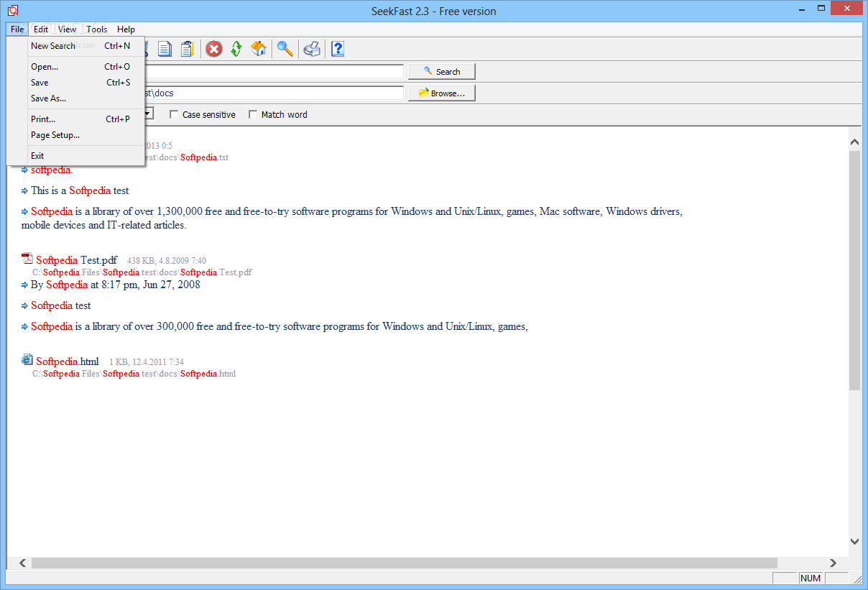Click the blue arrow before 'This is a Softpedia test'
The image size is (868, 590).
pyautogui.click(x=24, y=190)
